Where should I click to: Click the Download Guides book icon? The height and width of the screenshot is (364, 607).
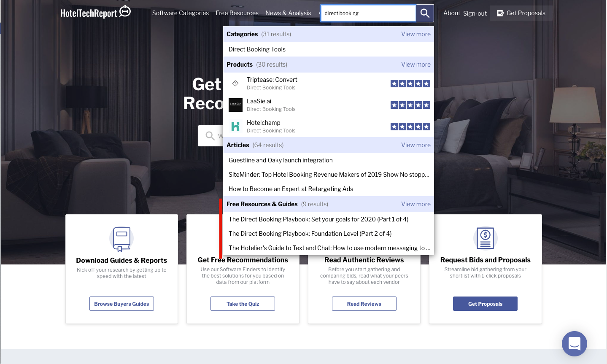pyautogui.click(x=121, y=239)
